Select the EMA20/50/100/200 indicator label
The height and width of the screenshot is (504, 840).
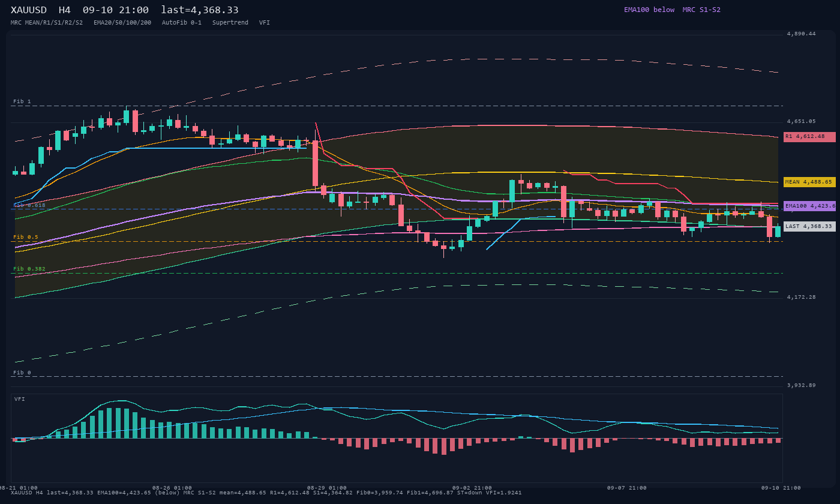point(122,23)
